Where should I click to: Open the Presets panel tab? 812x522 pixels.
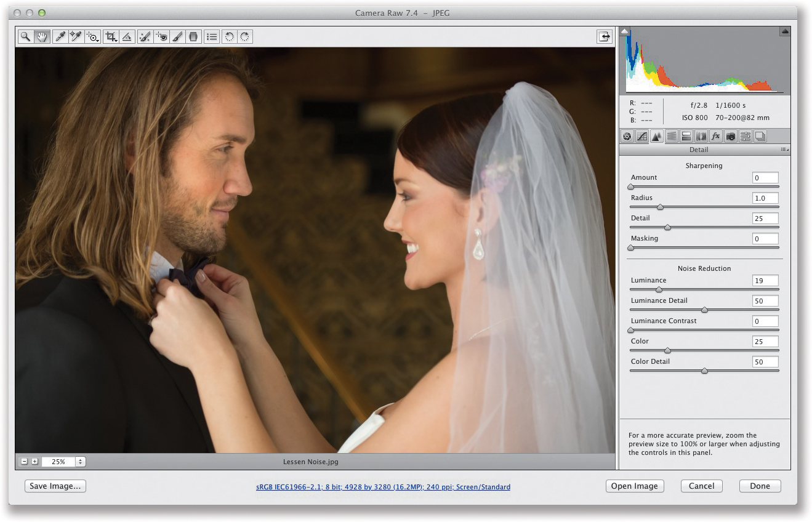746,137
